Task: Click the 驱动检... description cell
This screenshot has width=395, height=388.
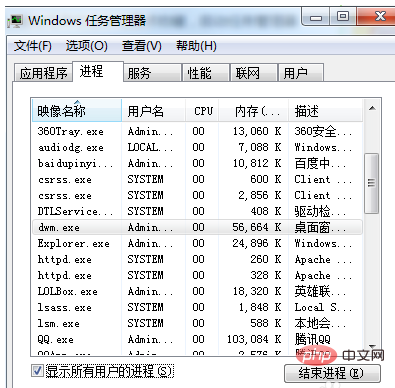Action: click(x=320, y=211)
